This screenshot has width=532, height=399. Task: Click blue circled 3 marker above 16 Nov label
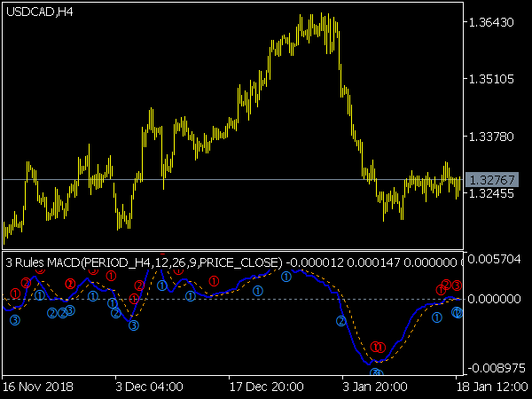(x=15, y=319)
